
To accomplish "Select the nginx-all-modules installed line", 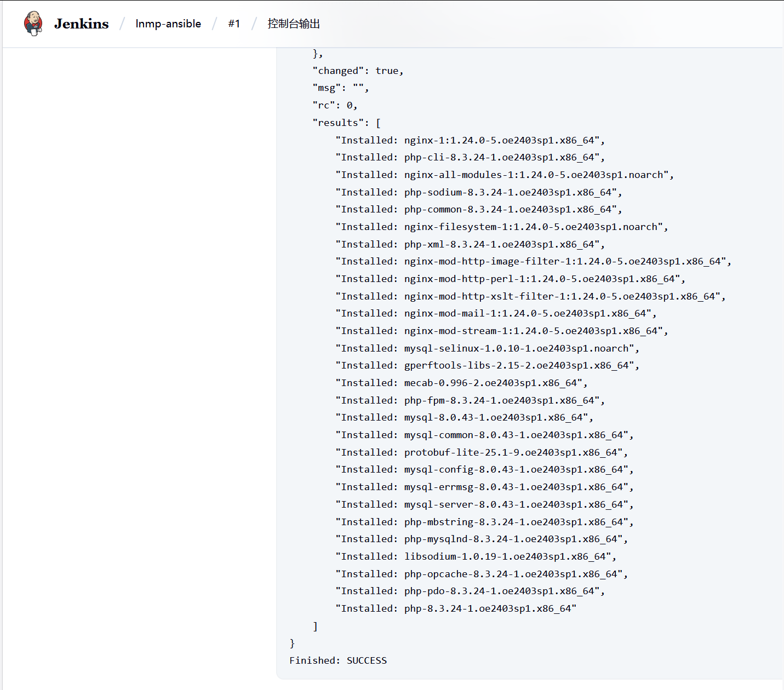I will 505,175.
